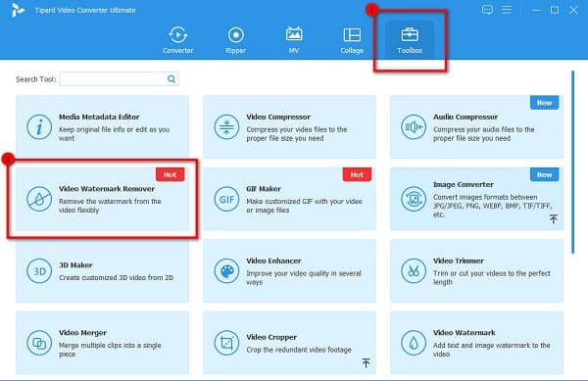Click the 3D Maker icon
588x381 pixels.
(39, 271)
